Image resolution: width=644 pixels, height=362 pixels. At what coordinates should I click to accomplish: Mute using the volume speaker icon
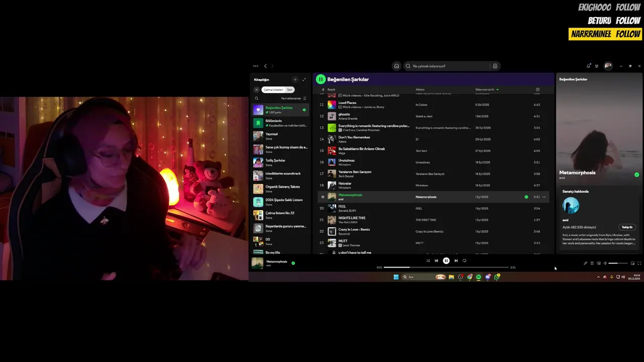(x=605, y=263)
